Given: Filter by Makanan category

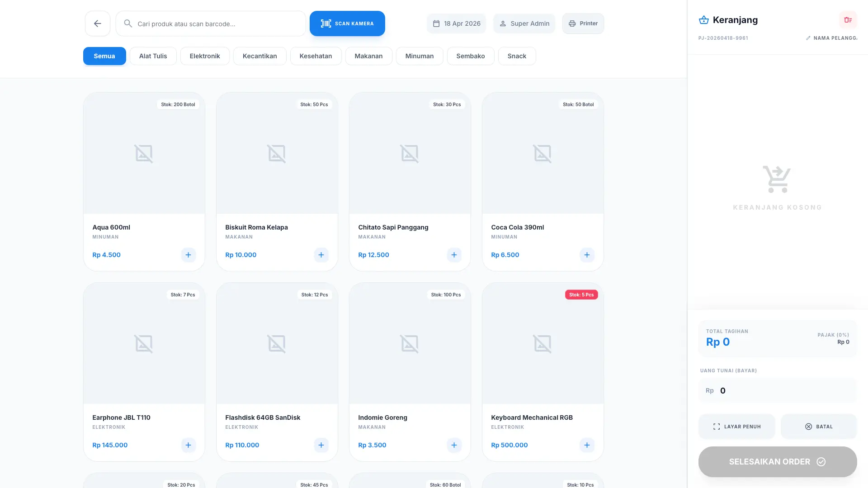Looking at the screenshot, I should [369, 56].
